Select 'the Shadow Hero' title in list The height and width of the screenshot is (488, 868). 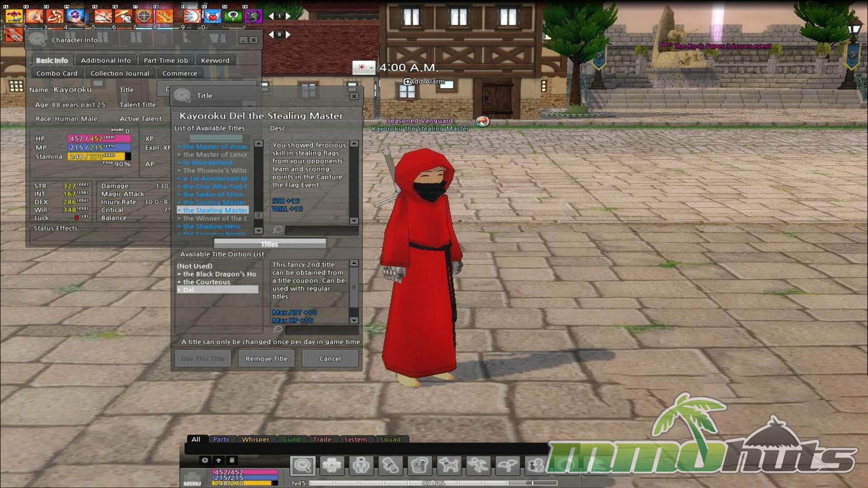click(x=212, y=226)
